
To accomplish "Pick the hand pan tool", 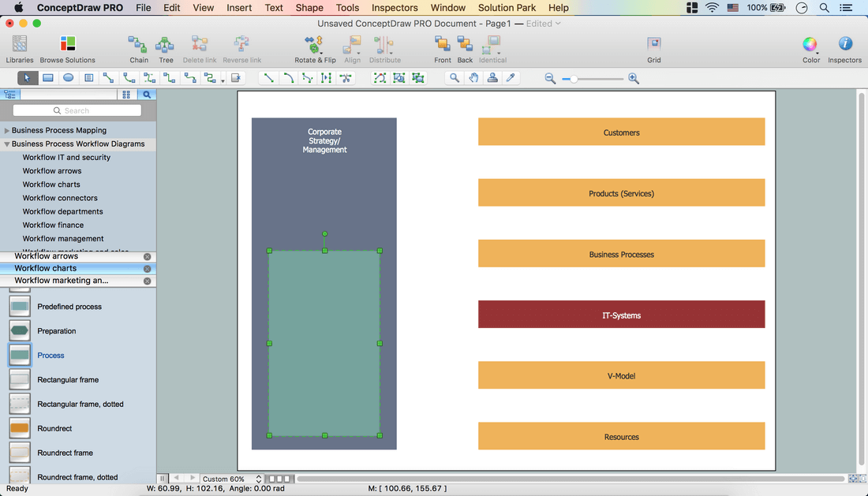I will [x=473, y=78].
